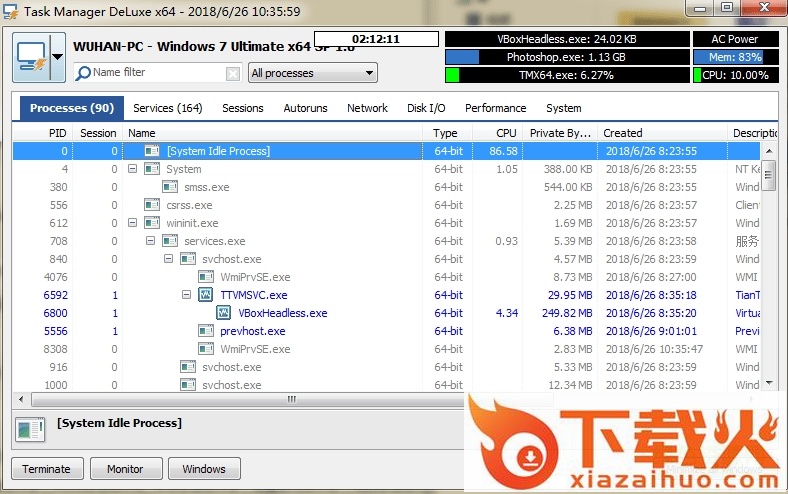The image size is (788, 494).
Task: Sort by the Name column header
Action: coord(272,133)
